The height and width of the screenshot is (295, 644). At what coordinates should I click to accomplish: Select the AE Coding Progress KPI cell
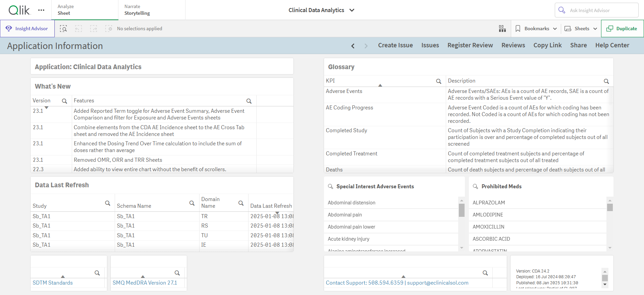pyautogui.click(x=384, y=114)
